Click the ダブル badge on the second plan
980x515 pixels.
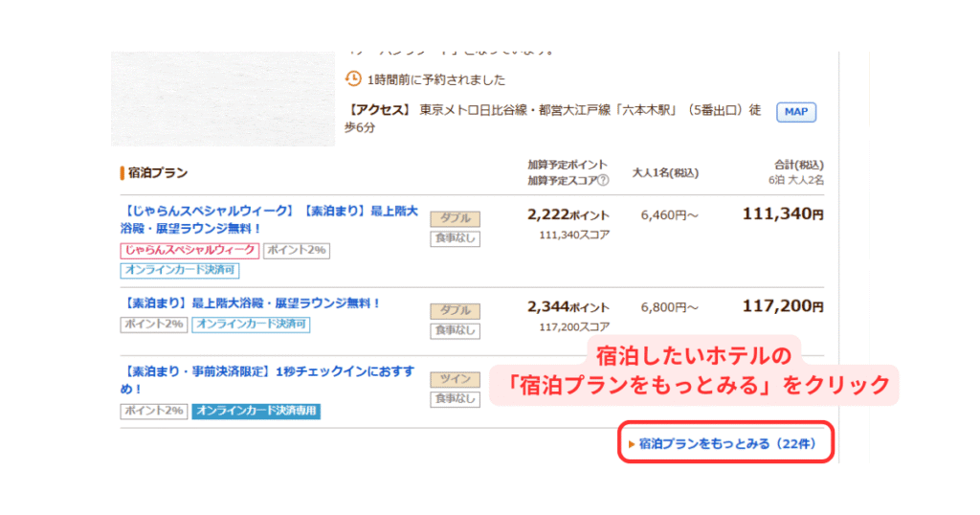coord(455,311)
